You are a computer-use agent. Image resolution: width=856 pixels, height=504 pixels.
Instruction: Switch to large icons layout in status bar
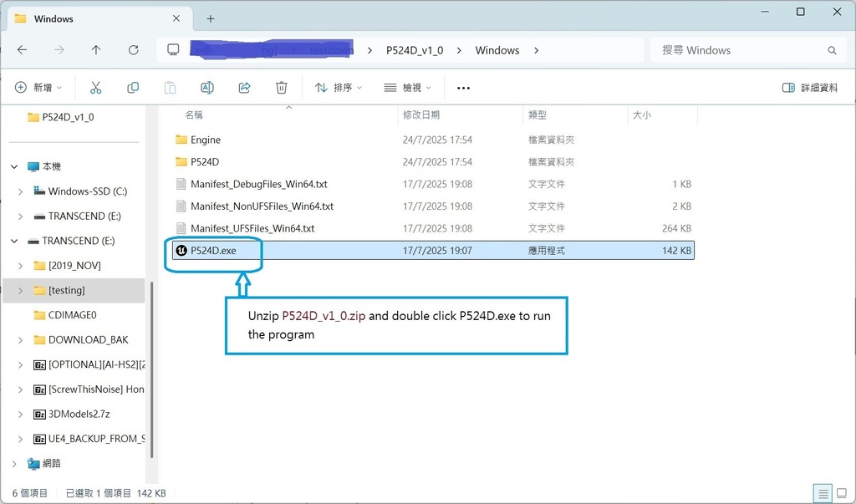(x=840, y=493)
